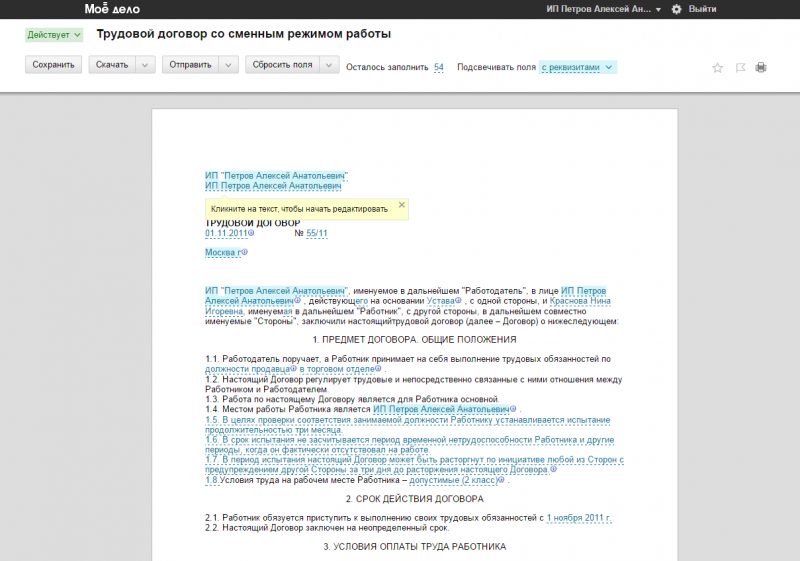Click the print document icon

pos(761,67)
